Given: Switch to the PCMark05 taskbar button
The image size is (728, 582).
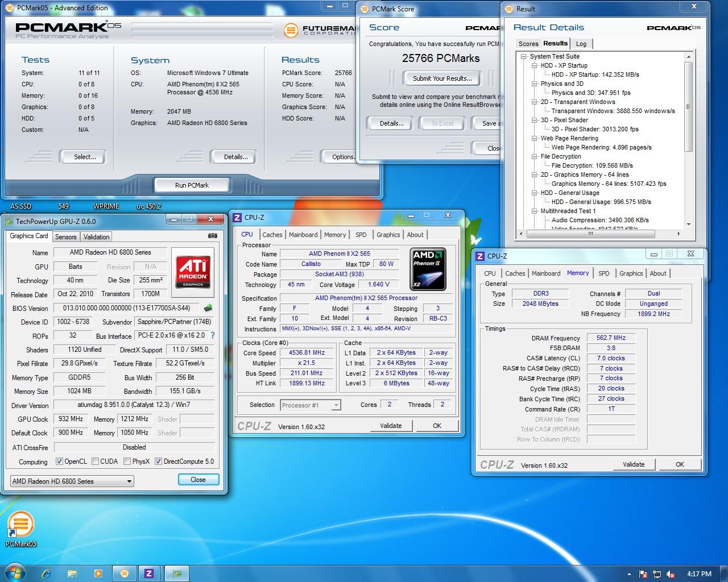Looking at the screenshot, I should pos(125,573).
